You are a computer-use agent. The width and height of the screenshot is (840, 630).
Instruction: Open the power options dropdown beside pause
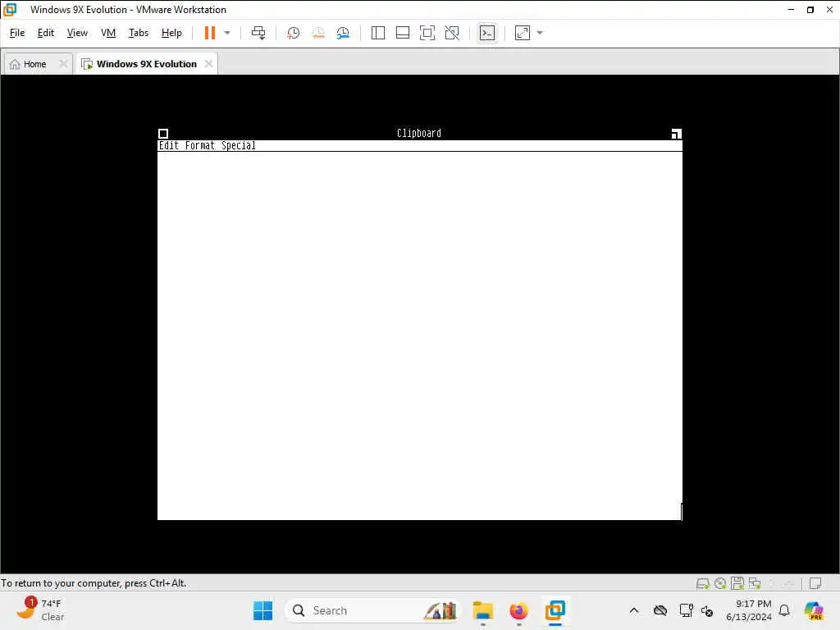pyautogui.click(x=227, y=33)
